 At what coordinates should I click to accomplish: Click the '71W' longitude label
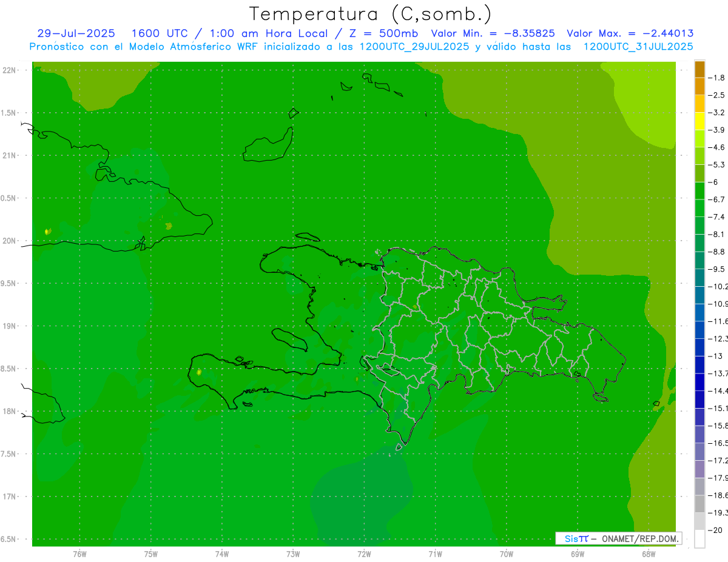435,554
